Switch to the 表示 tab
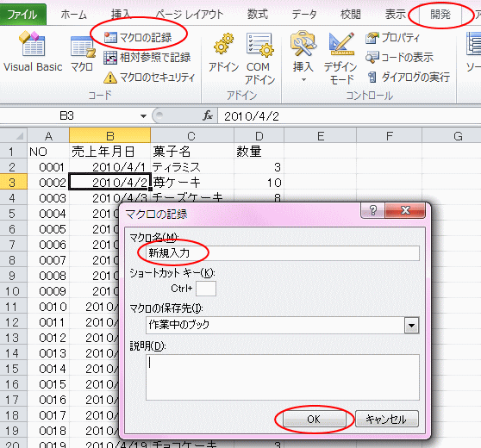Image resolution: width=481 pixels, height=448 pixels. pyautogui.click(x=395, y=15)
